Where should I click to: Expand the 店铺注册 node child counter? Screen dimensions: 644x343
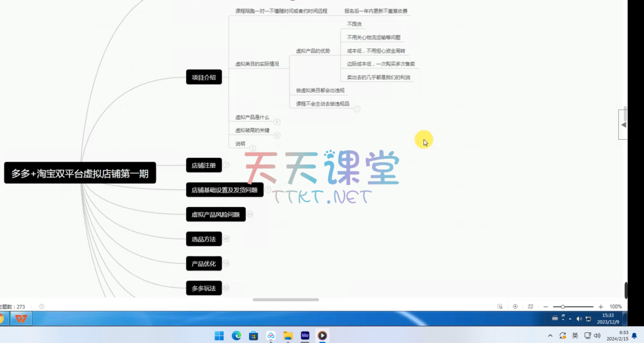(226, 166)
